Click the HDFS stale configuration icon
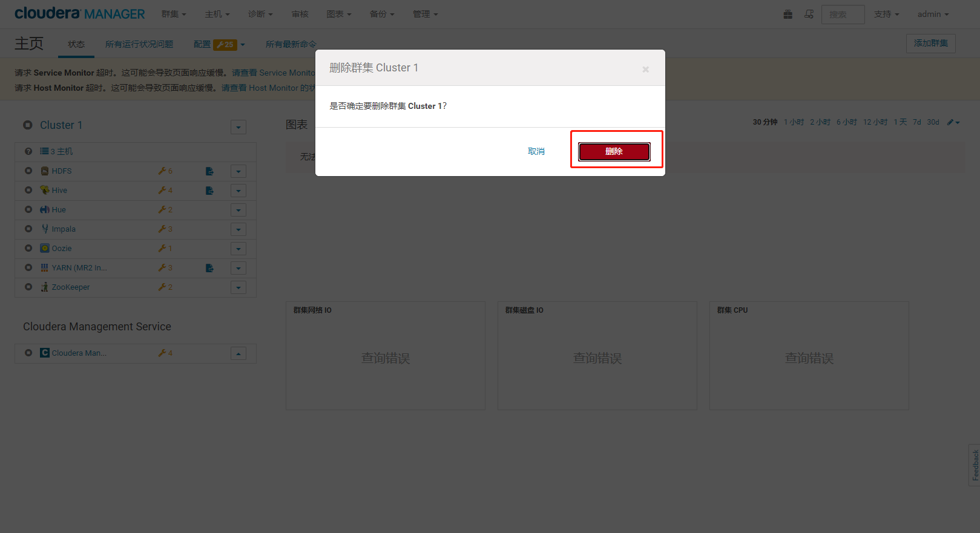 pyautogui.click(x=209, y=171)
